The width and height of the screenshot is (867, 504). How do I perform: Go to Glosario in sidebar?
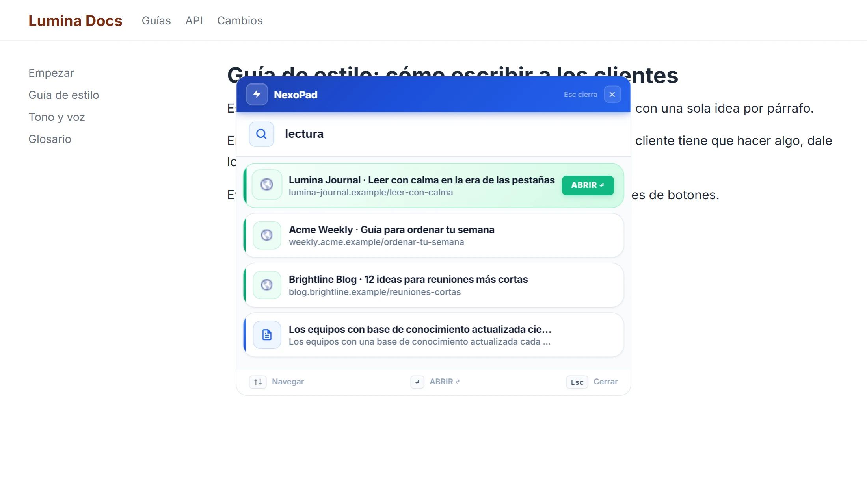coord(50,139)
